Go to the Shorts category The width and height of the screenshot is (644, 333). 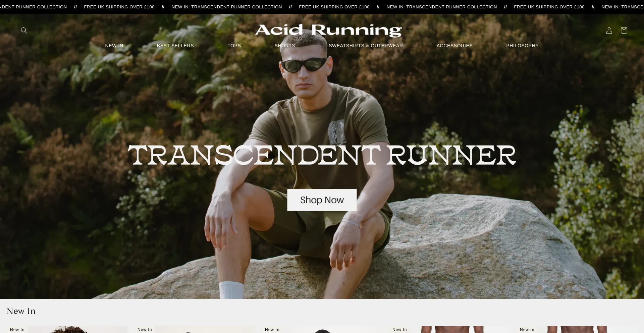(285, 46)
